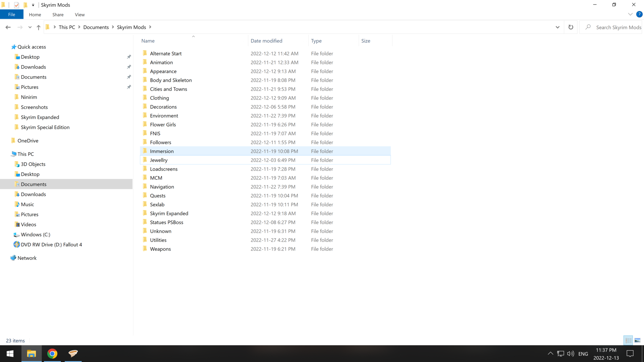
Task: Open the File ribbon tab
Action: pos(12,14)
